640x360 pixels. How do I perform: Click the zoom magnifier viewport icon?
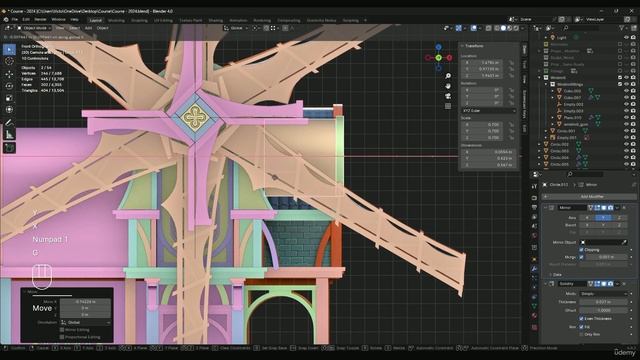448,76
